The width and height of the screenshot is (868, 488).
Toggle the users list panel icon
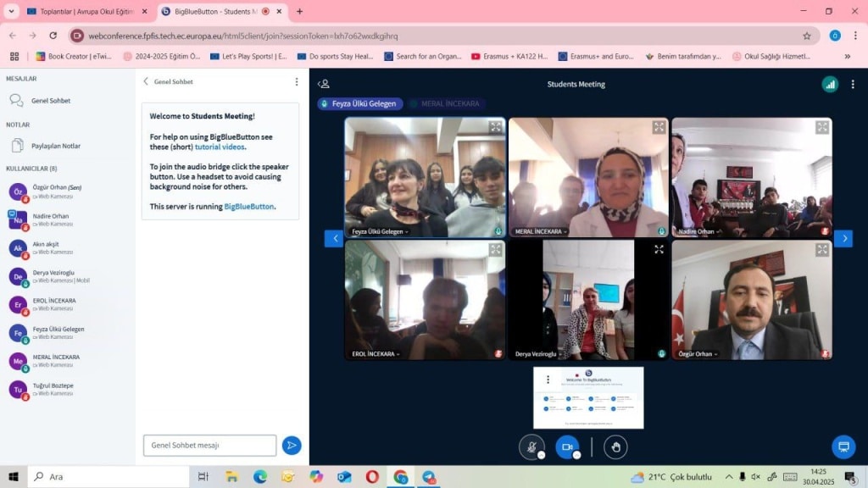(x=324, y=84)
